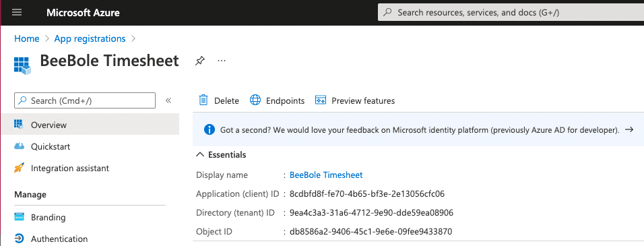Image resolution: width=644 pixels, height=246 pixels.
Task: Click the feedback banner text
Action: click(420, 130)
